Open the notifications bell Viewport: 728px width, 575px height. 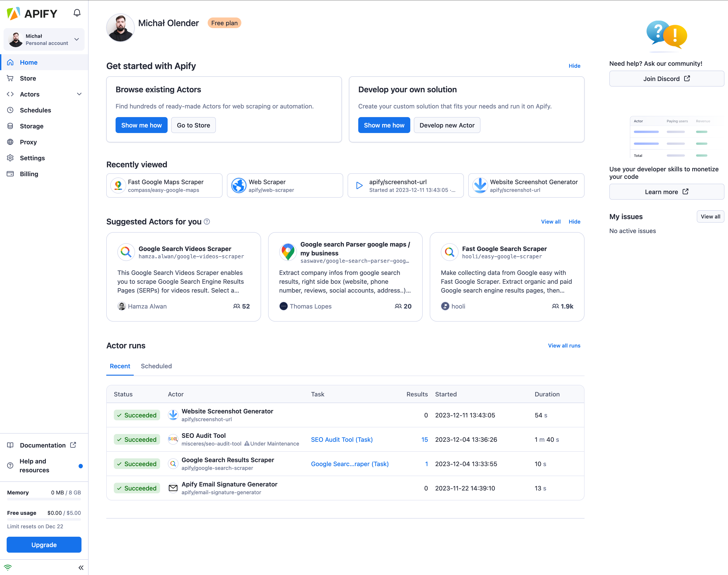77,12
